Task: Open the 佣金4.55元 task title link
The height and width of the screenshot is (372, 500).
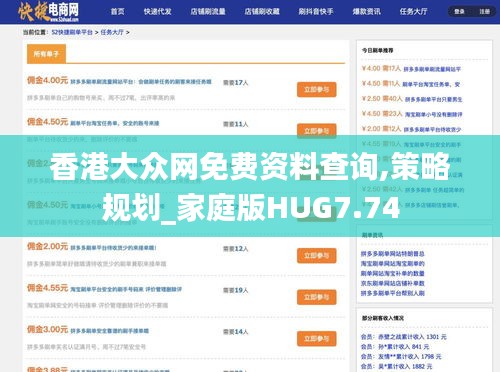Action: tap(126, 289)
